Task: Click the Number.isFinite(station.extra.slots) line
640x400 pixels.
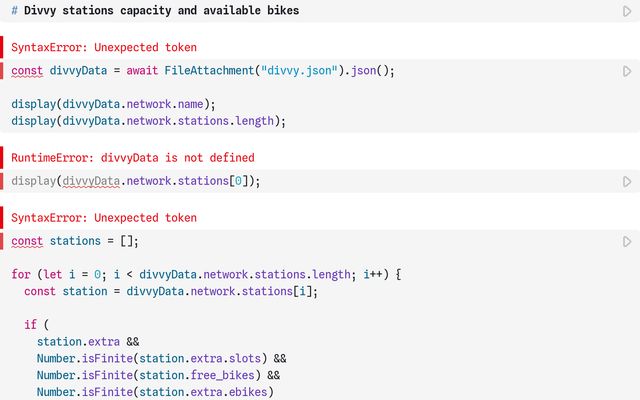Action: [x=161, y=358]
